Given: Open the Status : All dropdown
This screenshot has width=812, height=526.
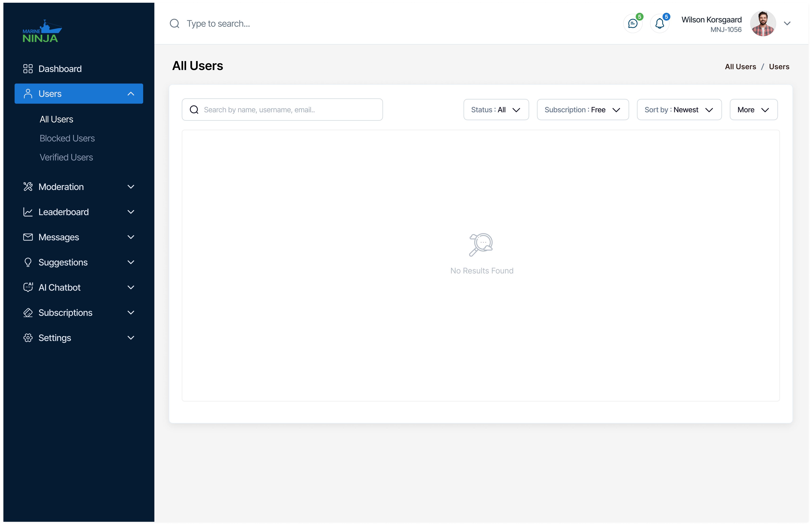Looking at the screenshot, I should pyautogui.click(x=496, y=110).
